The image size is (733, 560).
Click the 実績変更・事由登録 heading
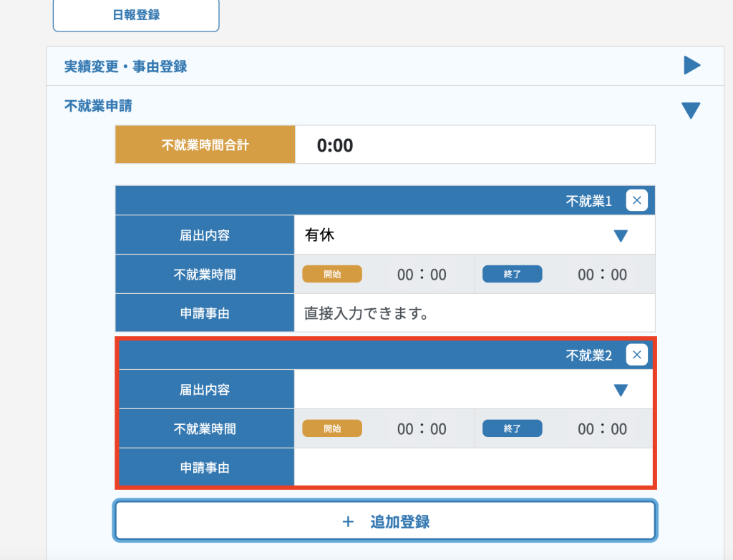[x=125, y=67]
